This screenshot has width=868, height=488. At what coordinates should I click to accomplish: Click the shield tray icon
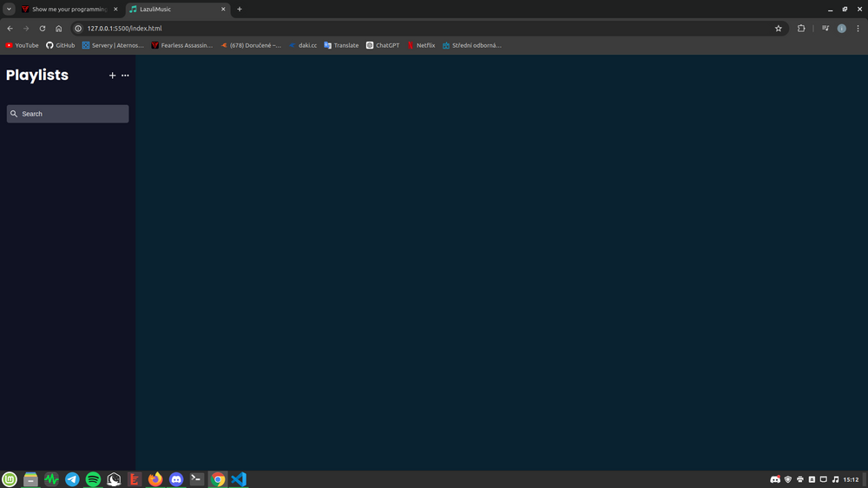pos(788,479)
